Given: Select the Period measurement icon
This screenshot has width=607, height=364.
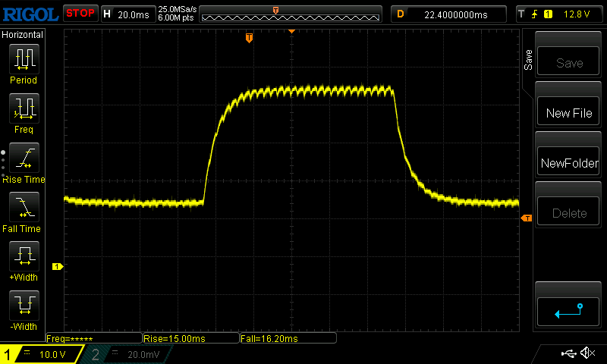Looking at the screenshot, I should tap(24, 59).
